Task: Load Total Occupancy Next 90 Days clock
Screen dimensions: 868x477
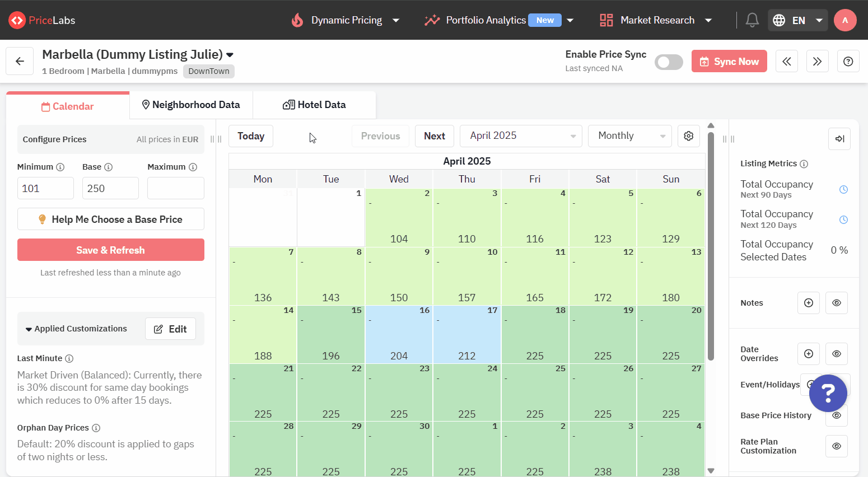Action: click(843, 190)
